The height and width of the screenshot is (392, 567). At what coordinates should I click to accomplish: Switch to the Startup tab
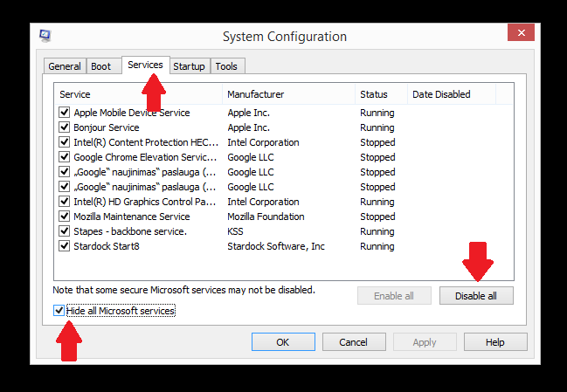pos(189,66)
